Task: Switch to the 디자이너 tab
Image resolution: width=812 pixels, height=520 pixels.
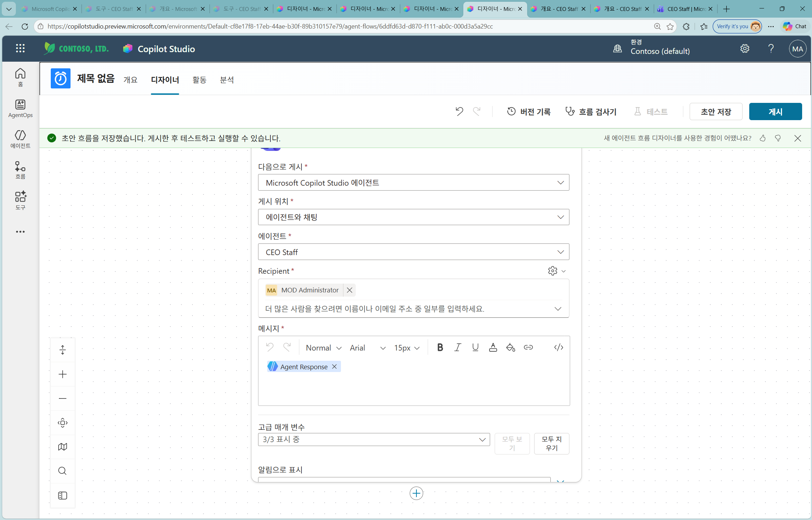Action: (x=165, y=80)
